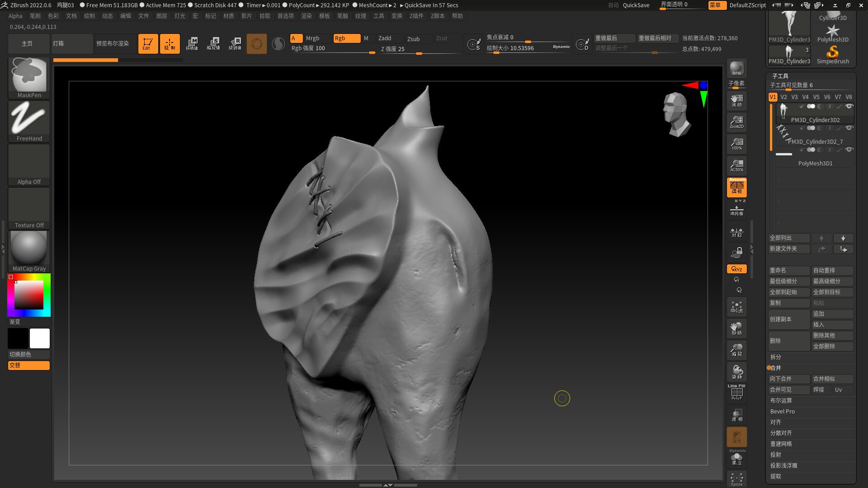Expand the Bevel Pro section

click(783, 411)
